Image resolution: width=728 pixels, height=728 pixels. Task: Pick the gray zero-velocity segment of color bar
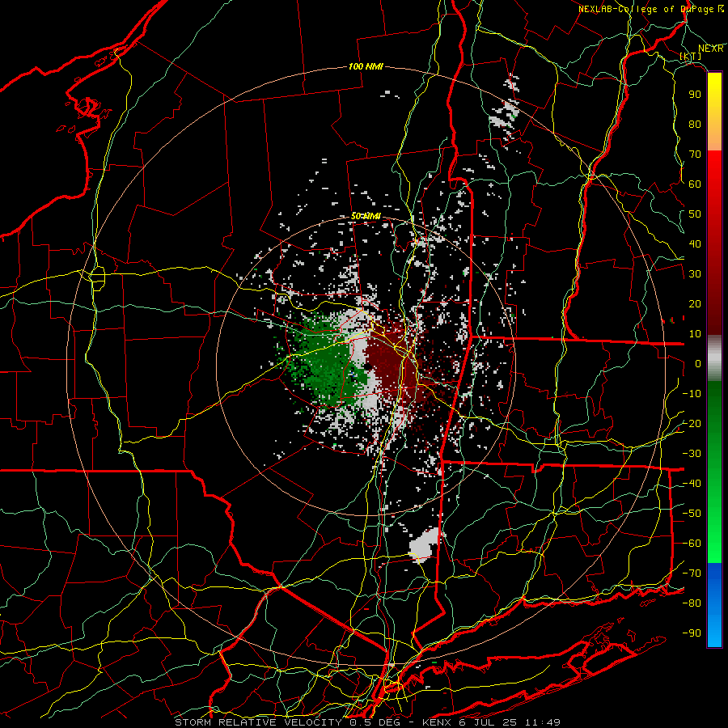[x=714, y=358]
